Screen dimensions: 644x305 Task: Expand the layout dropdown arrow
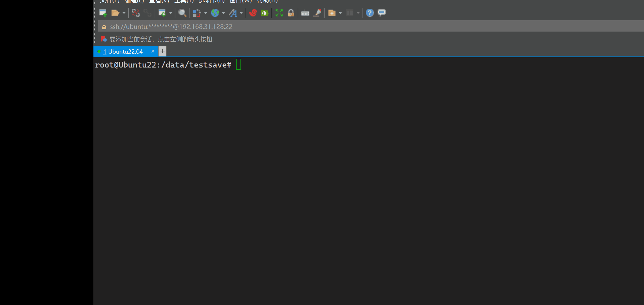coord(358,13)
